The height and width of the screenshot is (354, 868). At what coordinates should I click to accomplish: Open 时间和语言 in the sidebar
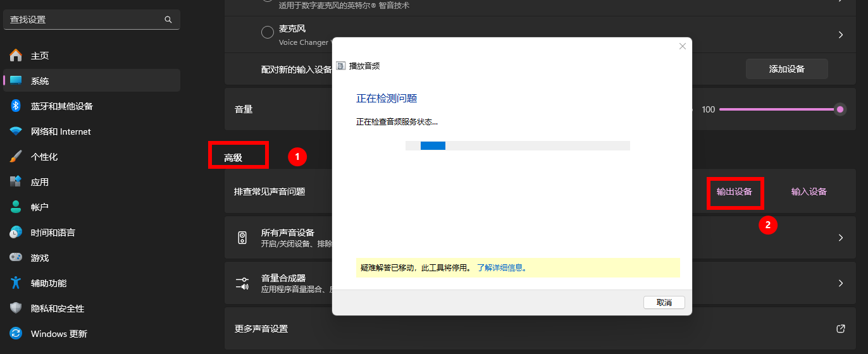pyautogui.click(x=53, y=233)
